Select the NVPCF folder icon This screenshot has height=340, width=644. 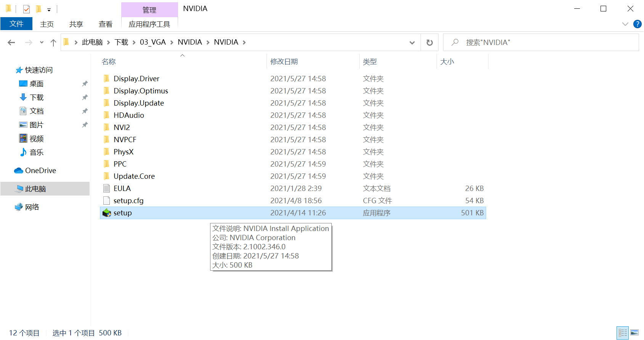click(x=107, y=140)
